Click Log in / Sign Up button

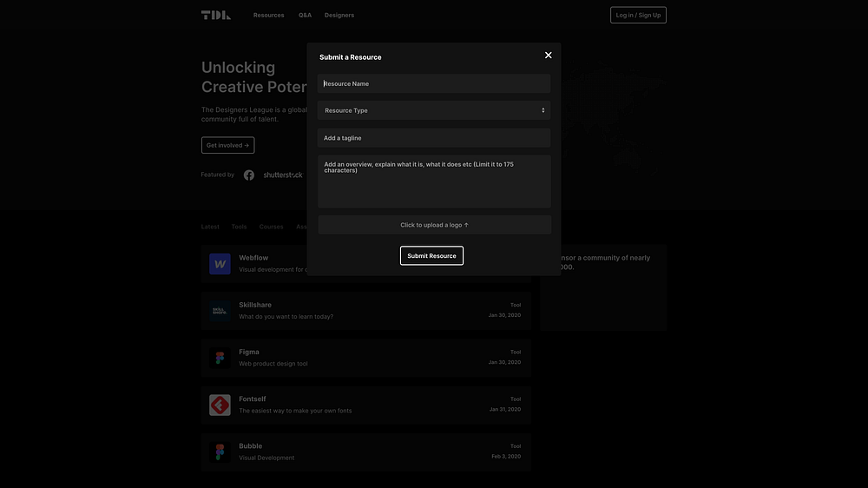638,15
